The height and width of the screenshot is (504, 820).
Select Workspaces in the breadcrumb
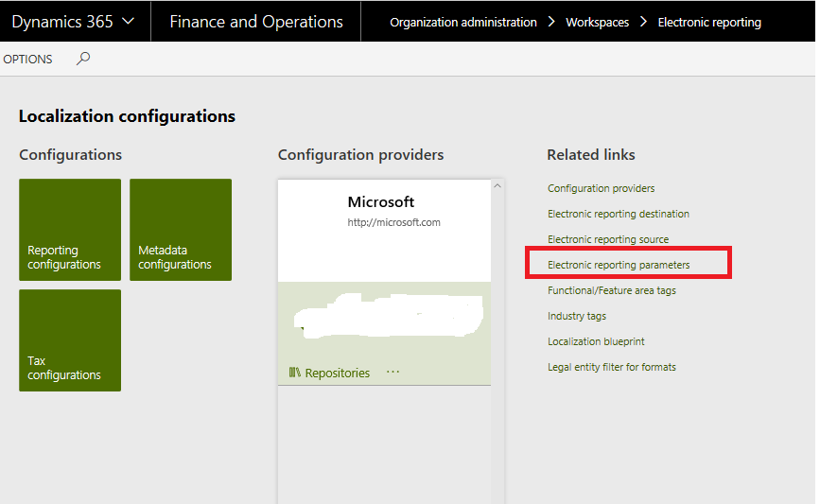pos(597,22)
